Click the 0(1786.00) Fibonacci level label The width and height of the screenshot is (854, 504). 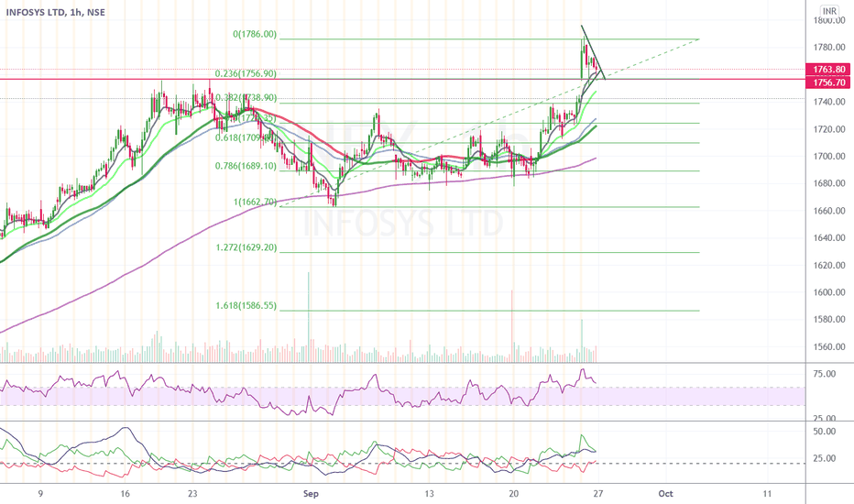[255, 34]
